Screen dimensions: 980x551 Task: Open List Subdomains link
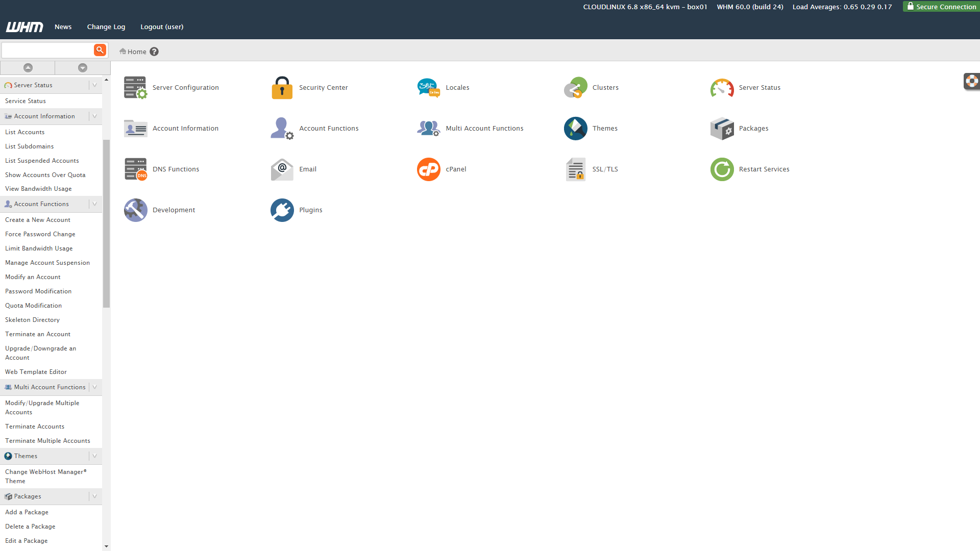tap(30, 146)
